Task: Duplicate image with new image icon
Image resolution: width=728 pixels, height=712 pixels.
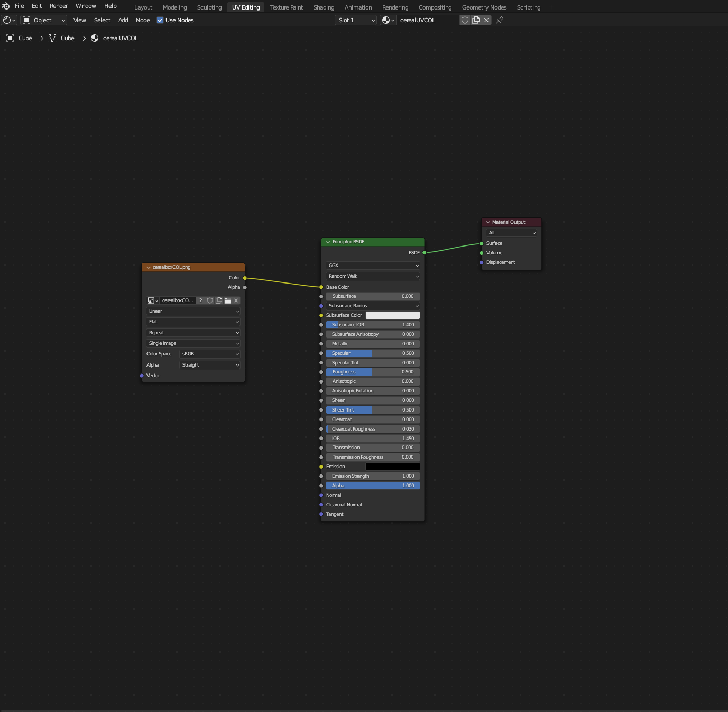Action: pos(219,300)
